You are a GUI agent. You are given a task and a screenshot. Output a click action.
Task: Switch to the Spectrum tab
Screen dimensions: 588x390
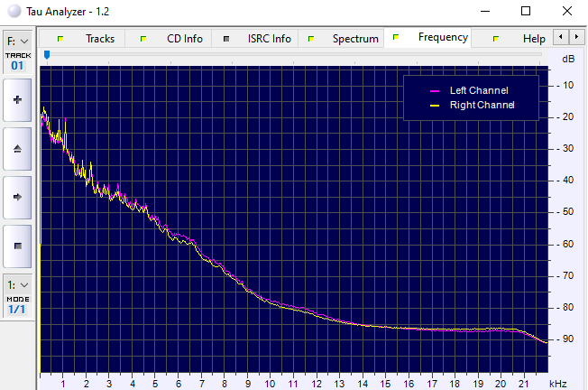click(341, 39)
